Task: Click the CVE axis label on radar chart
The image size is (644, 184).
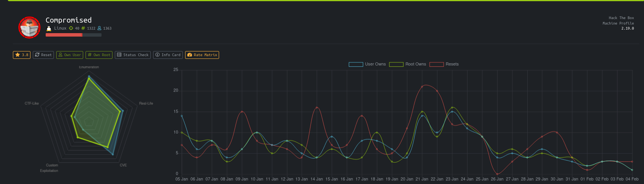Action: coord(123,165)
